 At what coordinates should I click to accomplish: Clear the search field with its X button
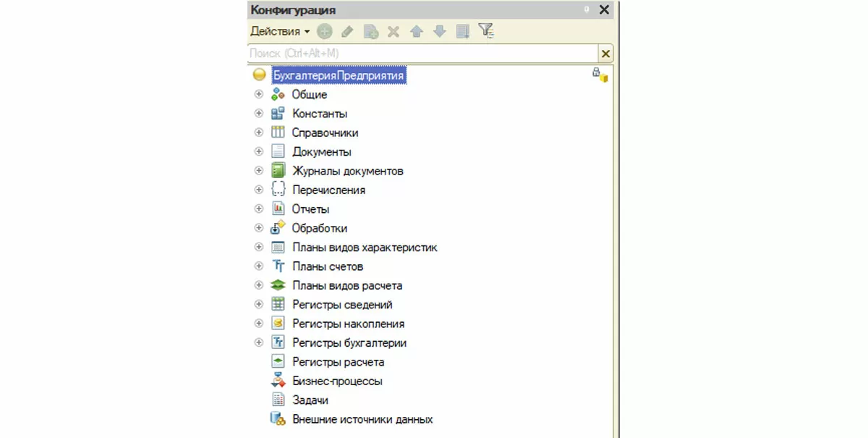tap(605, 54)
